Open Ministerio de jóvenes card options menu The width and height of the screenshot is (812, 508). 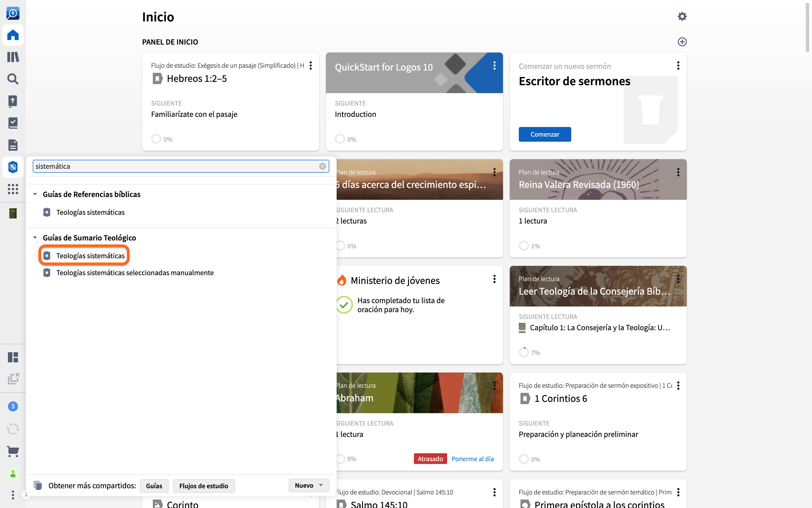click(x=494, y=279)
